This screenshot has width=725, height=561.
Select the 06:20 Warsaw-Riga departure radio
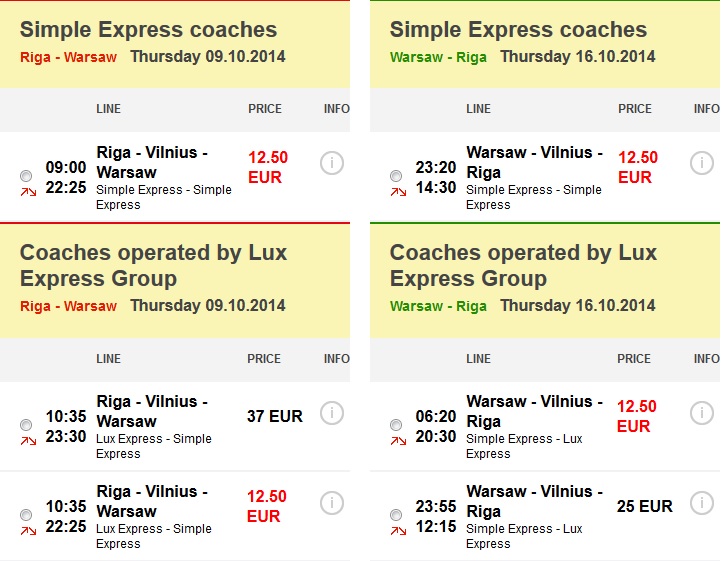[396, 425]
